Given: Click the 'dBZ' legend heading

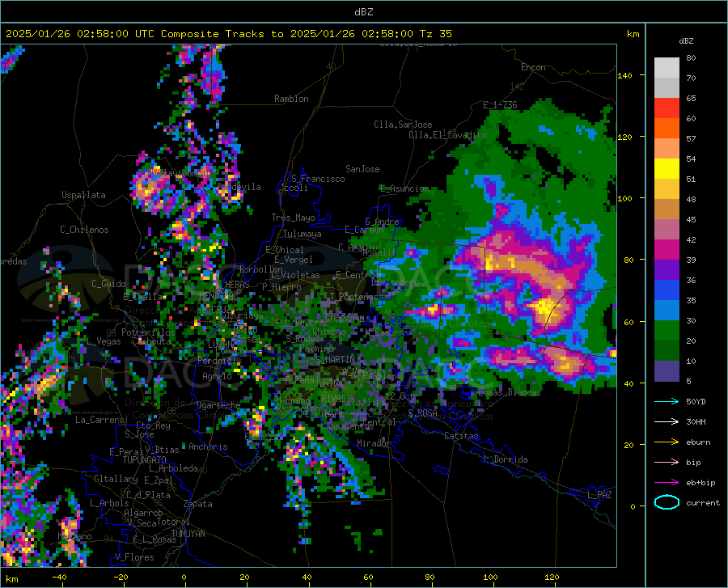Looking at the screenshot, I should tap(686, 40).
